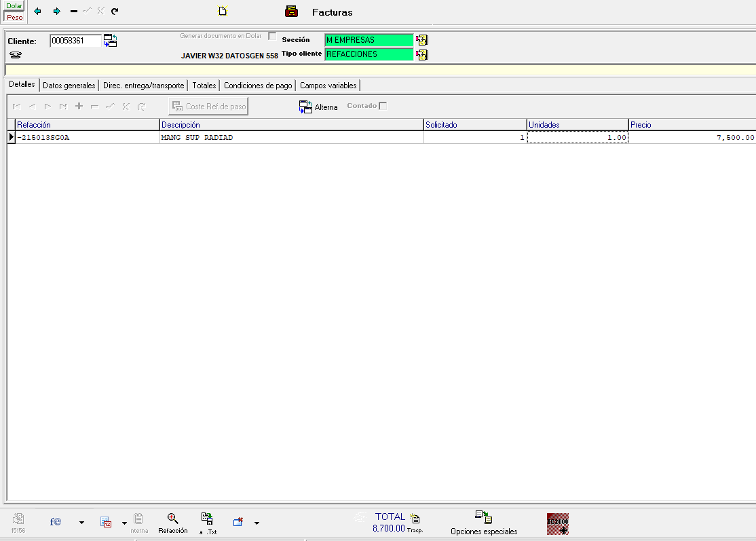Click the green Tipo cliente REFACCIONES field
756x541 pixels.
click(368, 54)
